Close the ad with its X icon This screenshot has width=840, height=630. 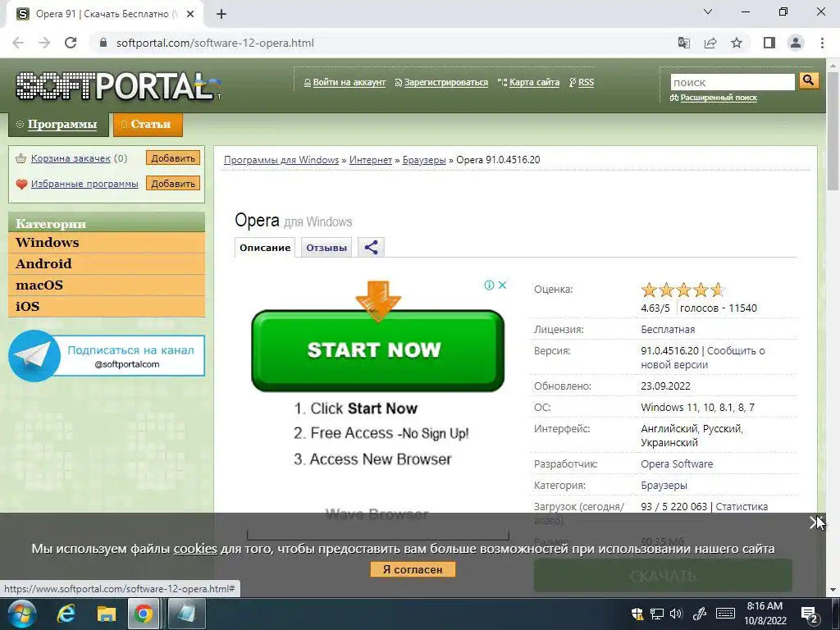503,285
